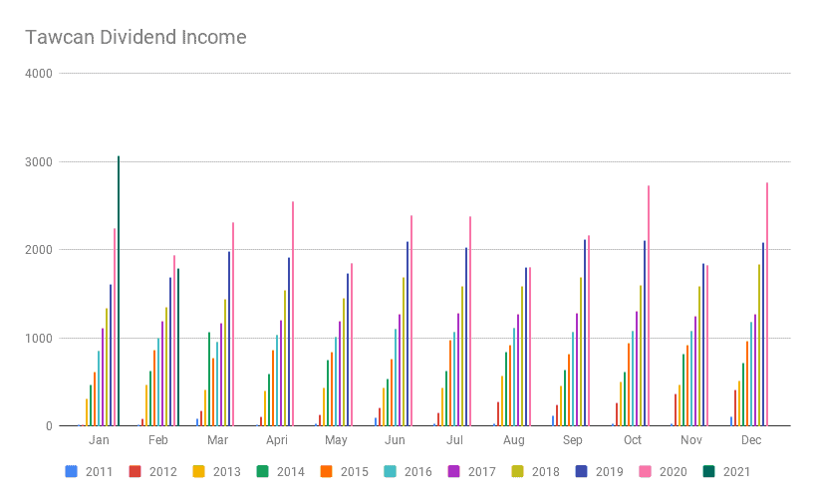This screenshot has width=816, height=504.
Task: Select the Sep x-axis label
Action: tap(573, 440)
